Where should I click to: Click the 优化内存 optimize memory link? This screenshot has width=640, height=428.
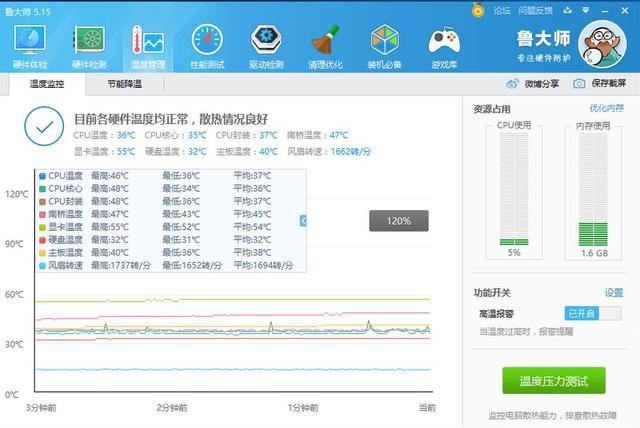click(x=606, y=108)
